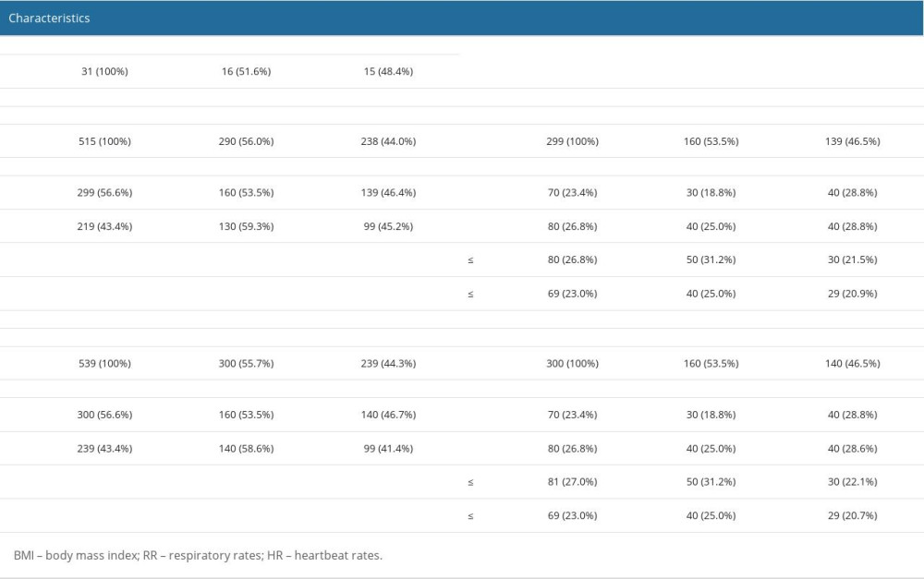The image size is (924, 579).
Task: Select the 99 (41.4%) value
Action: 389,448
